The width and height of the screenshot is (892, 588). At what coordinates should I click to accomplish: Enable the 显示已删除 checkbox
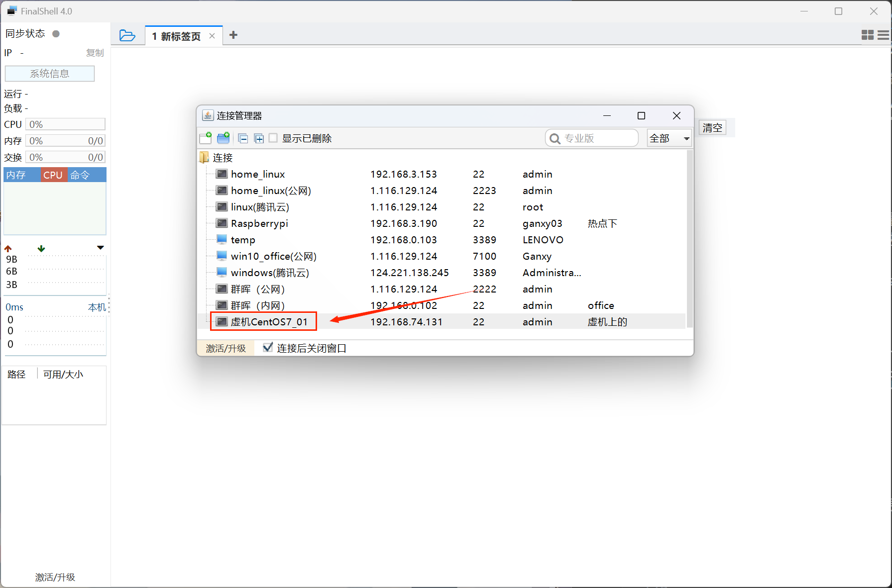(273, 138)
